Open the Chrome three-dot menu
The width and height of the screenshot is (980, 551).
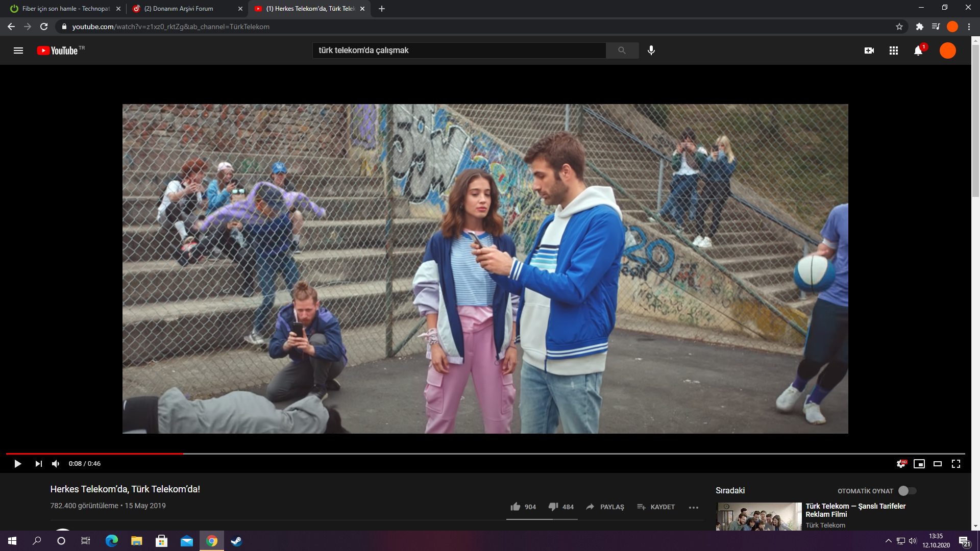969,27
